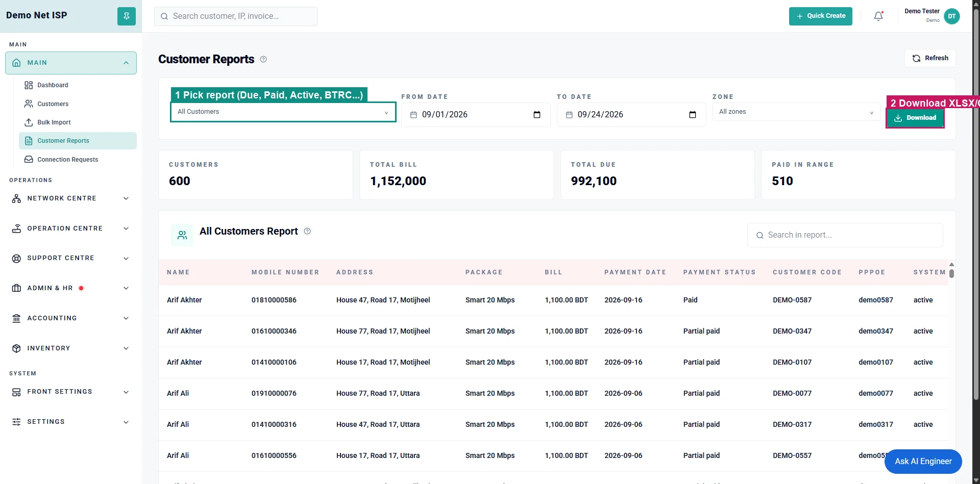
Task: Click the global customer, IP, invoice search box
Action: point(236,16)
